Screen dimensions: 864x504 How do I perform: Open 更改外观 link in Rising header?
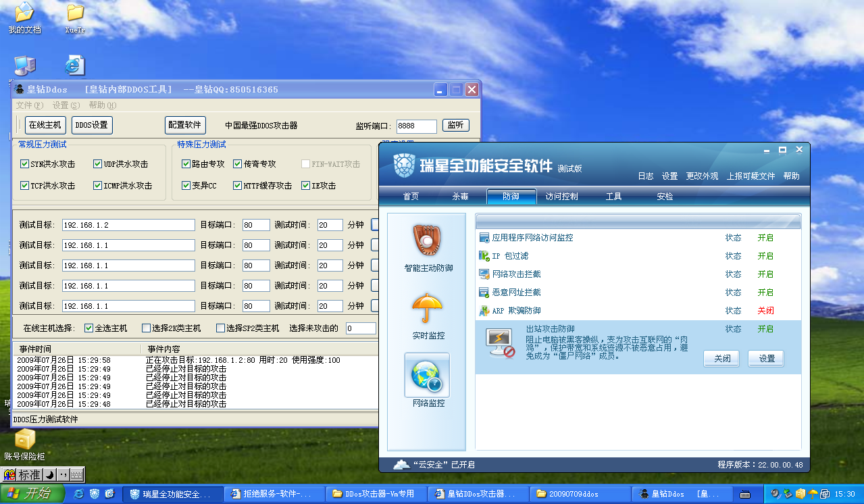pyautogui.click(x=702, y=176)
